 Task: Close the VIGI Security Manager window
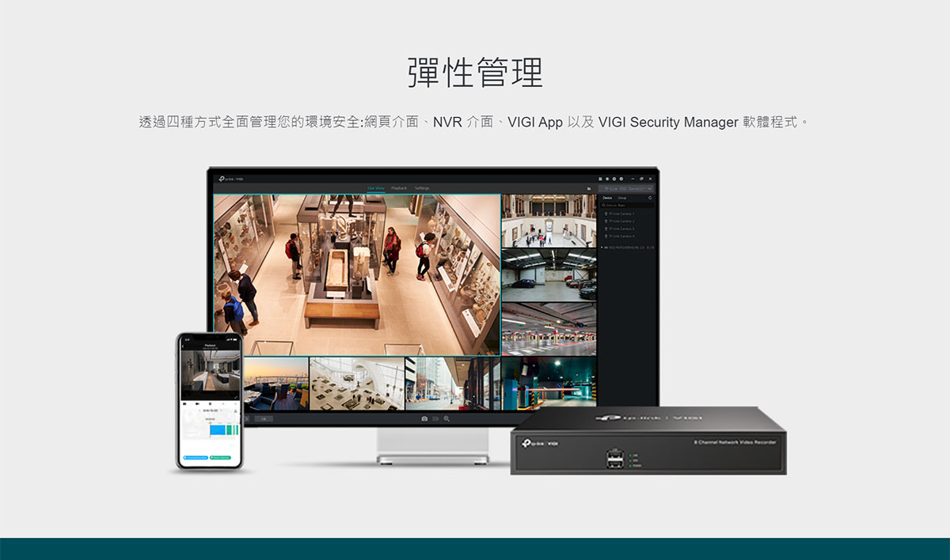coord(650,179)
